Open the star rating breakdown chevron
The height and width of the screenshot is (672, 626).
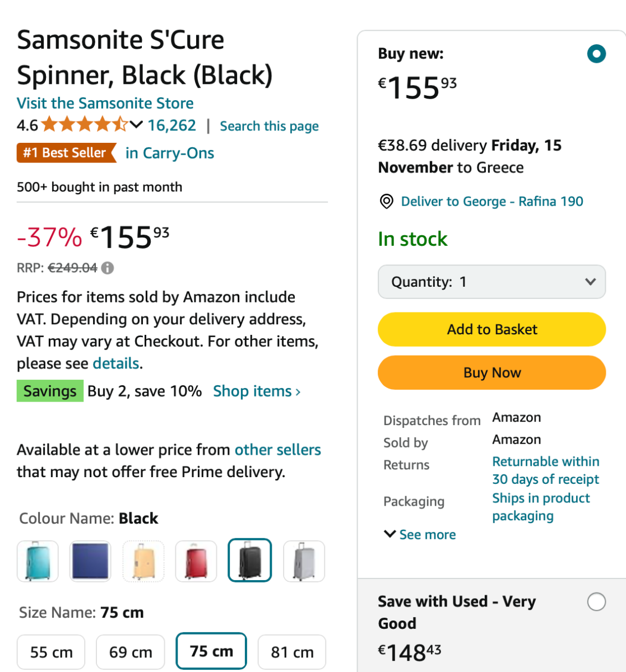[x=136, y=125]
